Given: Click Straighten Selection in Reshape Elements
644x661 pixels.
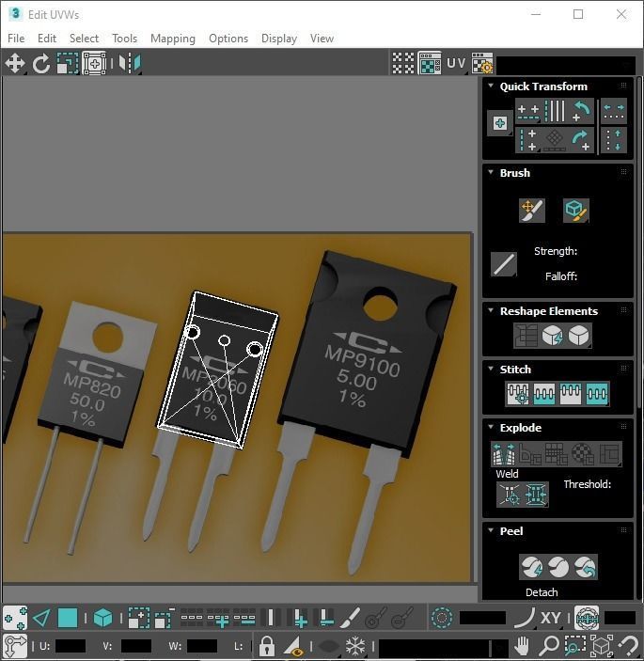Looking at the screenshot, I should 526,336.
